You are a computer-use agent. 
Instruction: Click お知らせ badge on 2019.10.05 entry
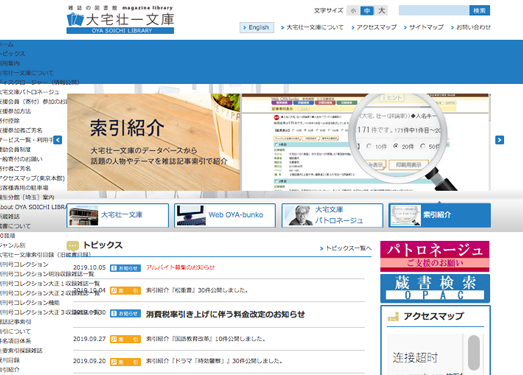125,268
